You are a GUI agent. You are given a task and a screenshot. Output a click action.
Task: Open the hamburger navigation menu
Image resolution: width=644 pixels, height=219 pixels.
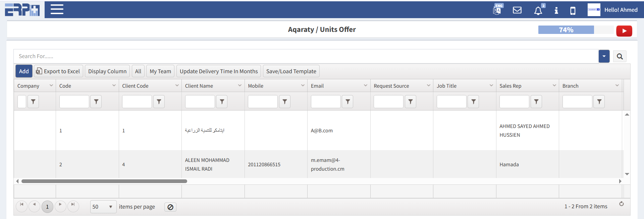click(57, 9)
